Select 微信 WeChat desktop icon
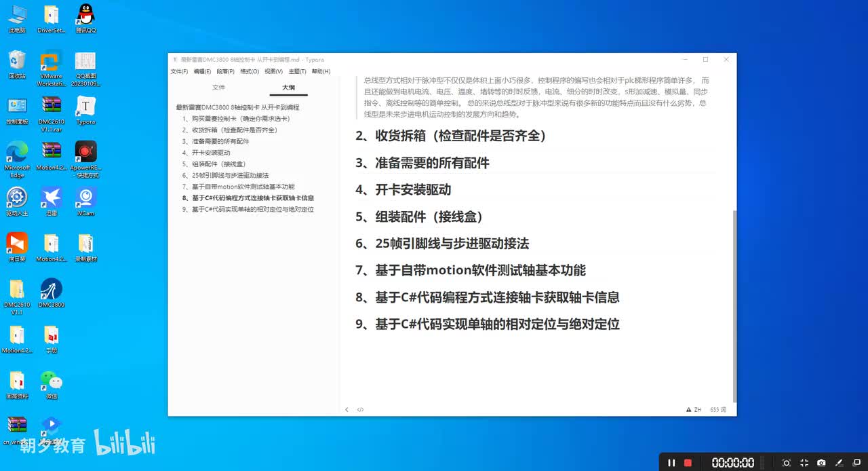 tap(52, 385)
